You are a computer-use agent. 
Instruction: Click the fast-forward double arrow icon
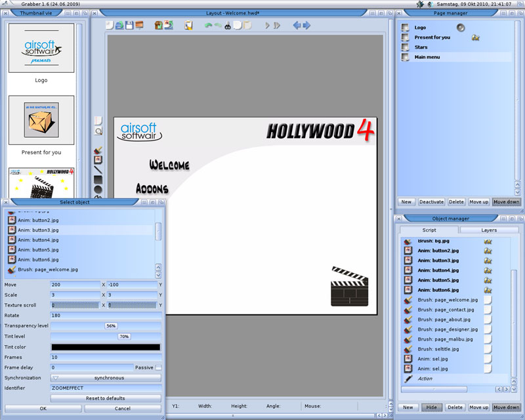pyautogui.click(x=276, y=25)
